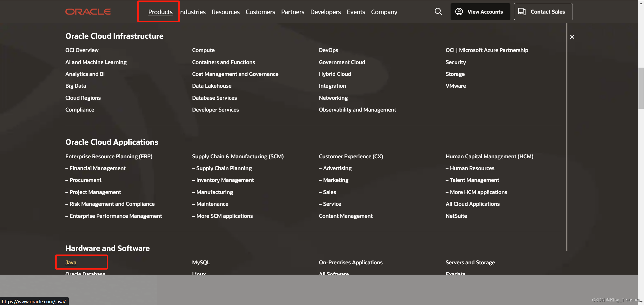The image size is (644, 305).
Task: Select Storage link
Action: (455, 74)
